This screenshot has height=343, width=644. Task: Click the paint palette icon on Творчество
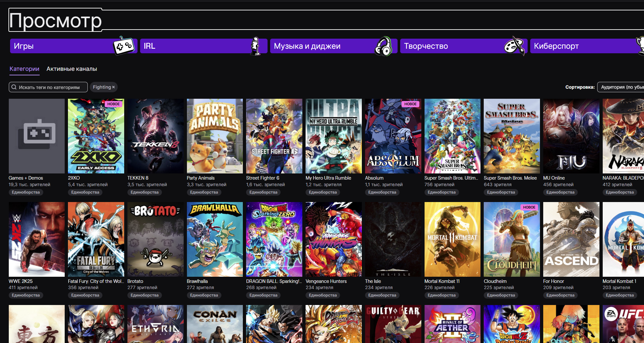pyautogui.click(x=515, y=46)
